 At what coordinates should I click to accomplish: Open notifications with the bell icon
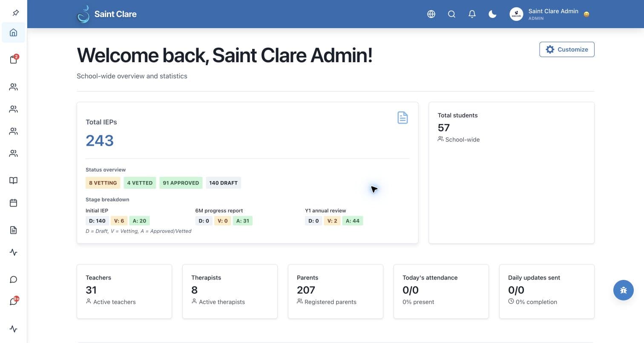tap(472, 14)
